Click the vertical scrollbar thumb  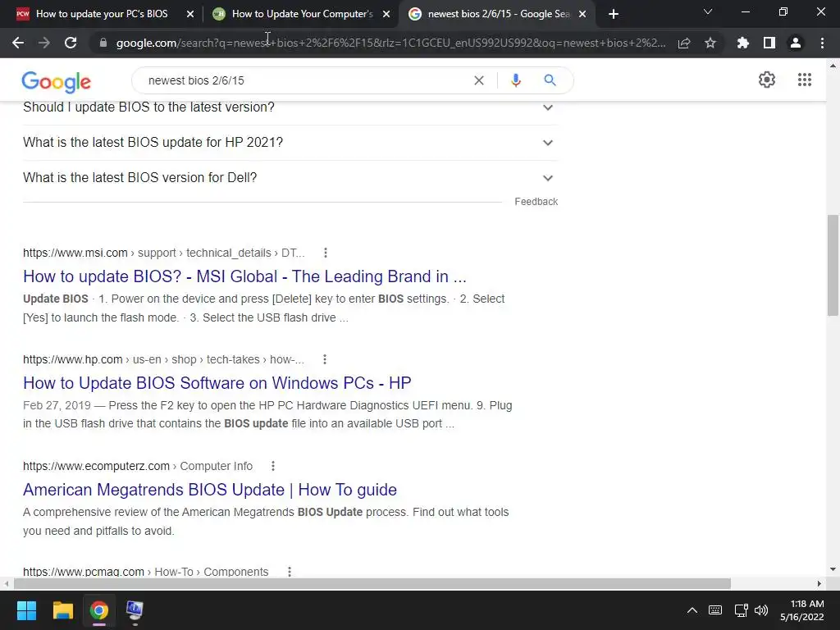click(833, 265)
